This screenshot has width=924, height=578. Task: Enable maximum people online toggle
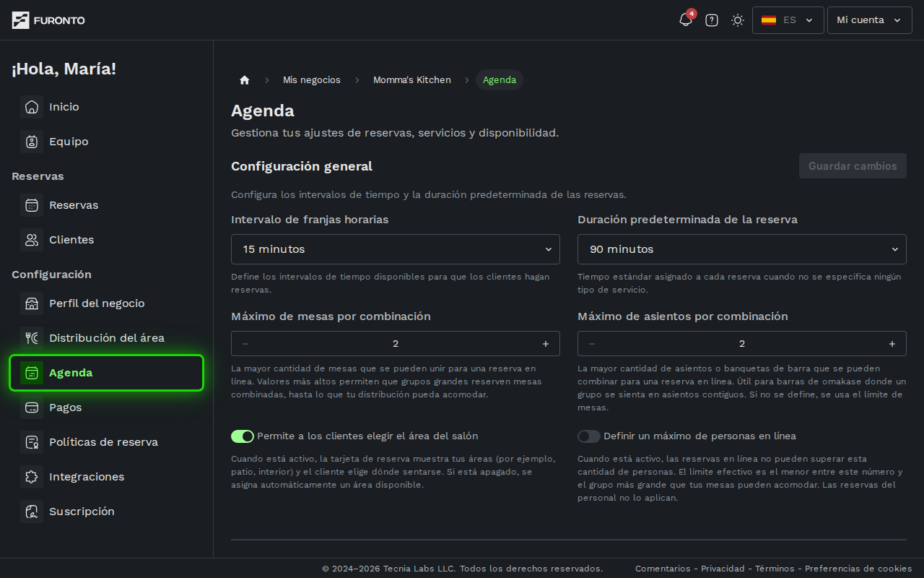tap(589, 436)
